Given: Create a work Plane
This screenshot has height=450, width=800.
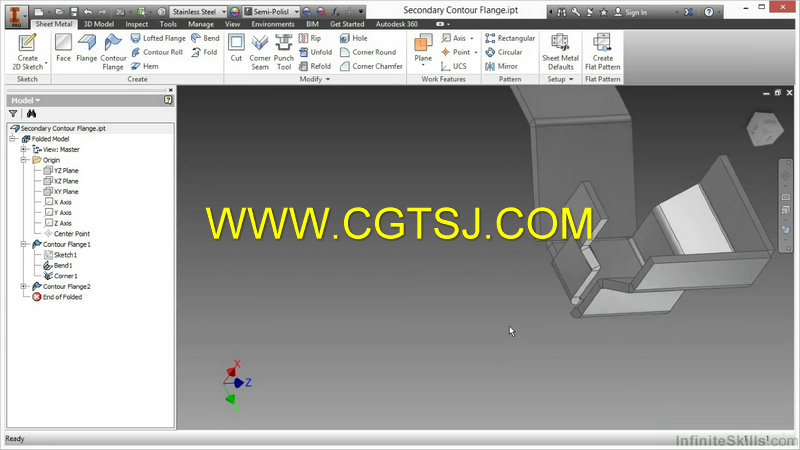Looking at the screenshot, I should coord(423,49).
